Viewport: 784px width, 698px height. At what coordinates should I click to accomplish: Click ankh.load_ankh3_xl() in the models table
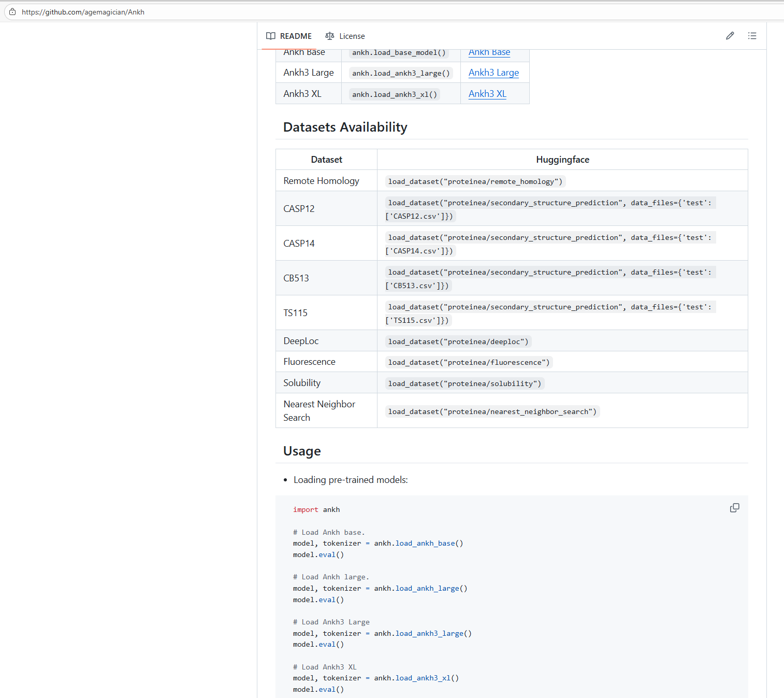tap(395, 94)
